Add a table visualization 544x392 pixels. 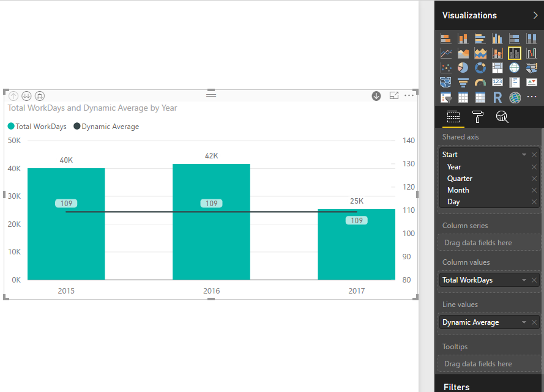click(x=463, y=98)
